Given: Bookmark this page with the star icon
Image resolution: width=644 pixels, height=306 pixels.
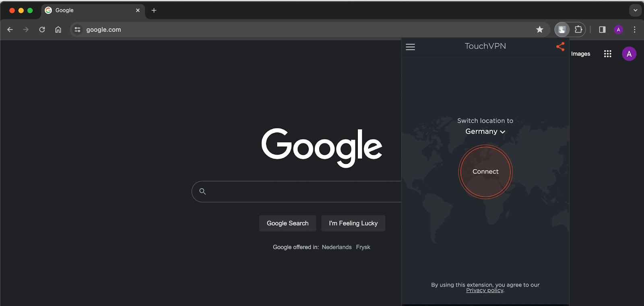Looking at the screenshot, I should (x=540, y=29).
